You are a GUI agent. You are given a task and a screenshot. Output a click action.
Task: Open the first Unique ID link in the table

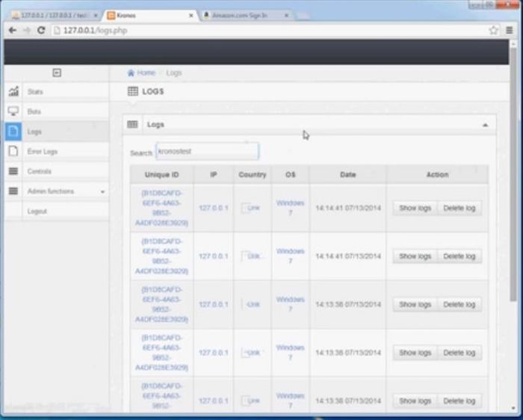[161, 208]
